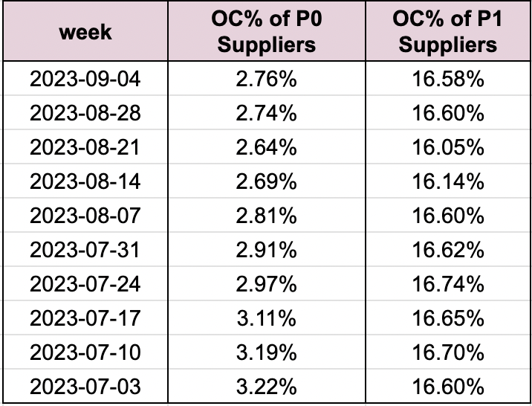Viewport: 532px width, 406px height.
Task: Select the 2023-08-14 week cell
Action: pos(86,181)
